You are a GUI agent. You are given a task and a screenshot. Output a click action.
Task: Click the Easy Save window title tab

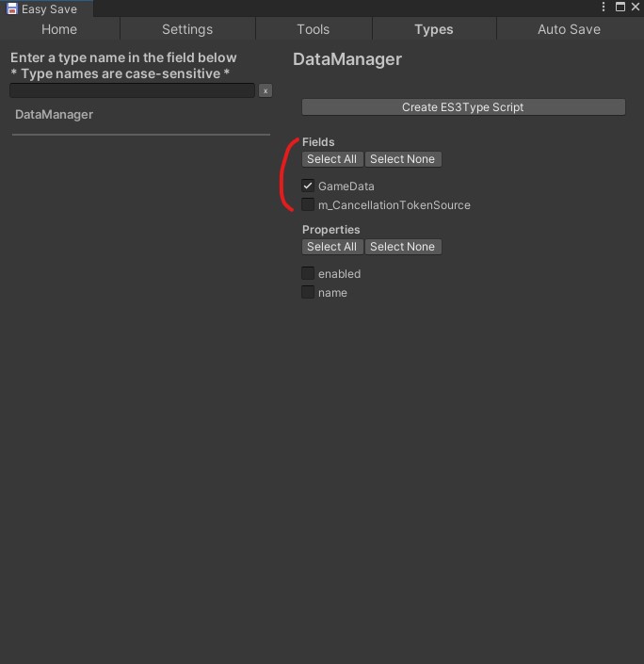pos(46,8)
